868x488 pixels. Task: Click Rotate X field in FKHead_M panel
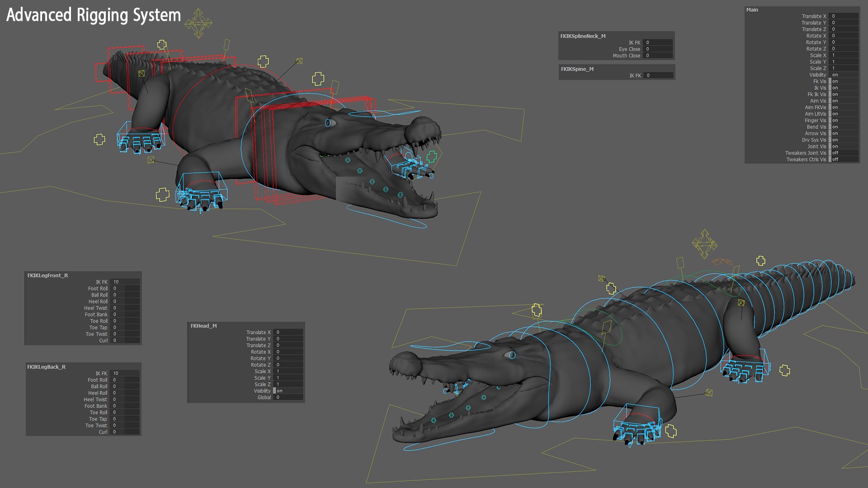point(288,352)
